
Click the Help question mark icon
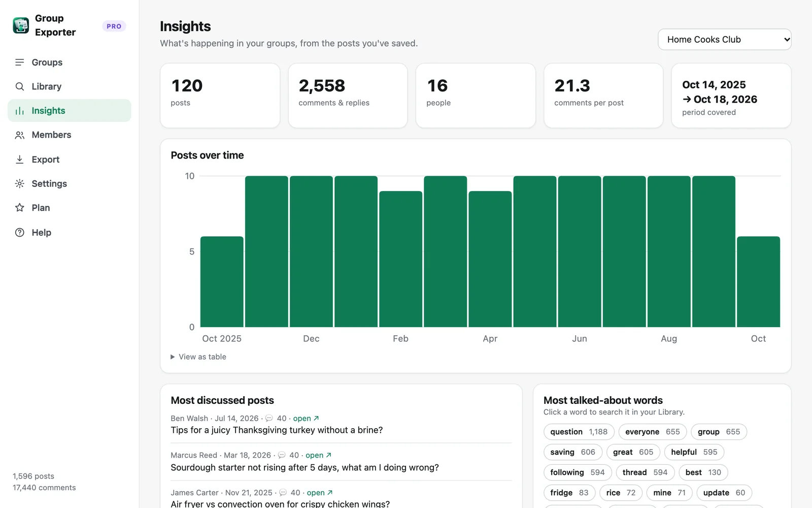point(20,233)
